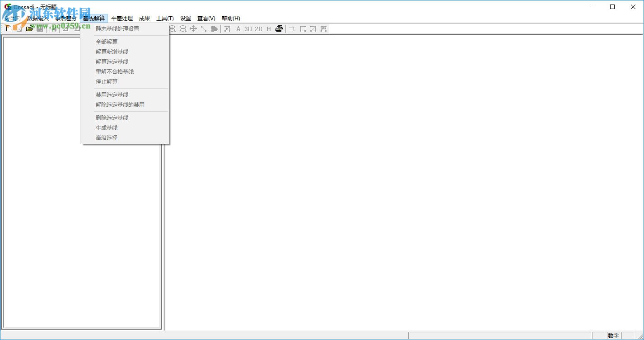
Task: Close the open 基线解算 menu from the menu bar
Action: pyautogui.click(x=94, y=19)
